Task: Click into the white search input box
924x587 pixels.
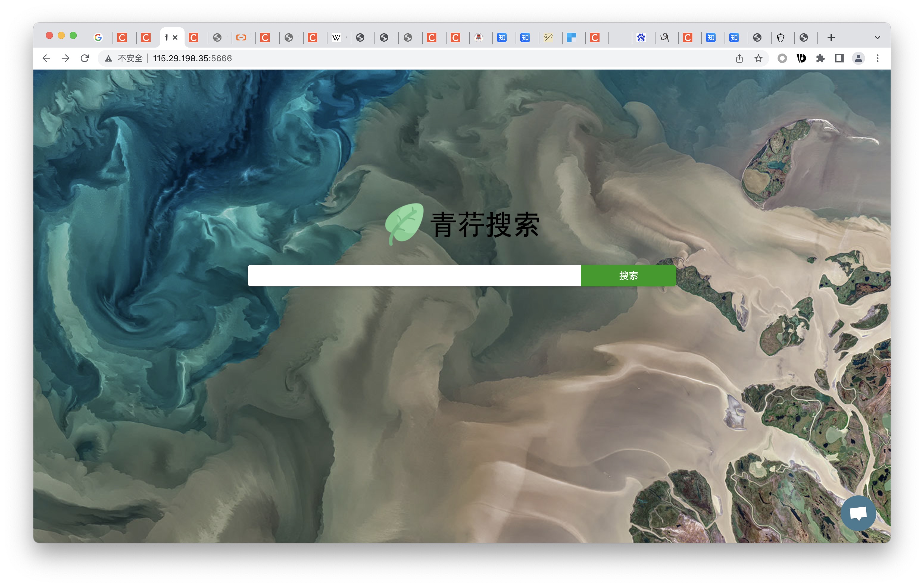Action: tap(414, 275)
